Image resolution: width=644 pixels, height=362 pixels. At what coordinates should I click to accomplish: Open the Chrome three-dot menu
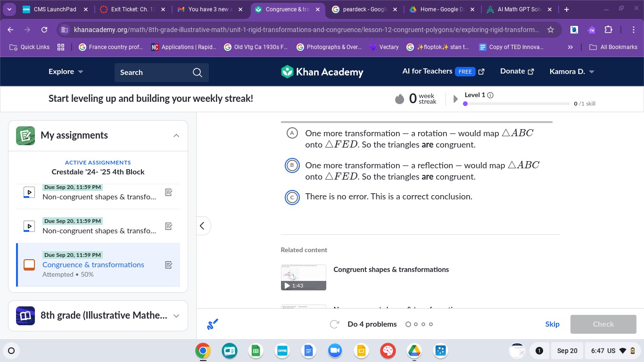(634, 30)
